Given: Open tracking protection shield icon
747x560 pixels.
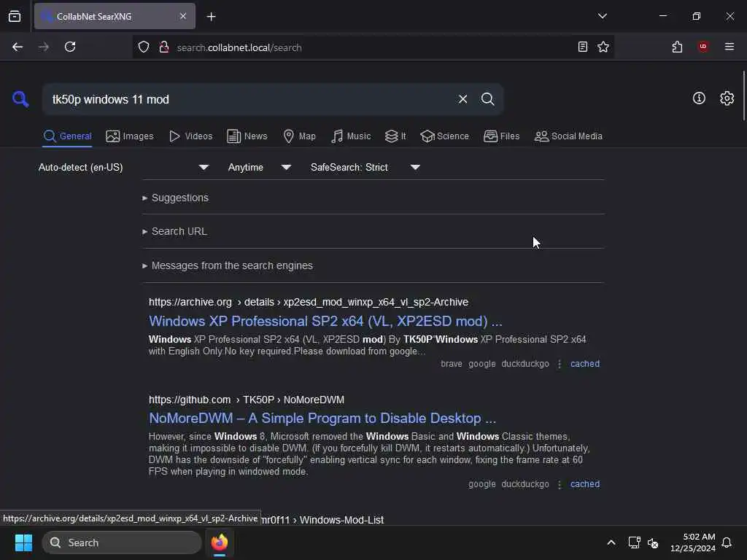Looking at the screenshot, I should pyautogui.click(x=144, y=47).
